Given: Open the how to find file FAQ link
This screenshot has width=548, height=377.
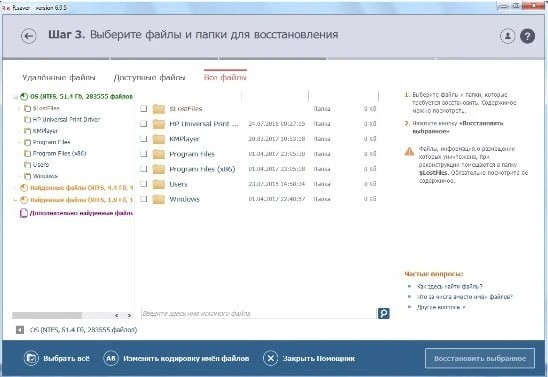Looking at the screenshot, I should pyautogui.click(x=449, y=287).
